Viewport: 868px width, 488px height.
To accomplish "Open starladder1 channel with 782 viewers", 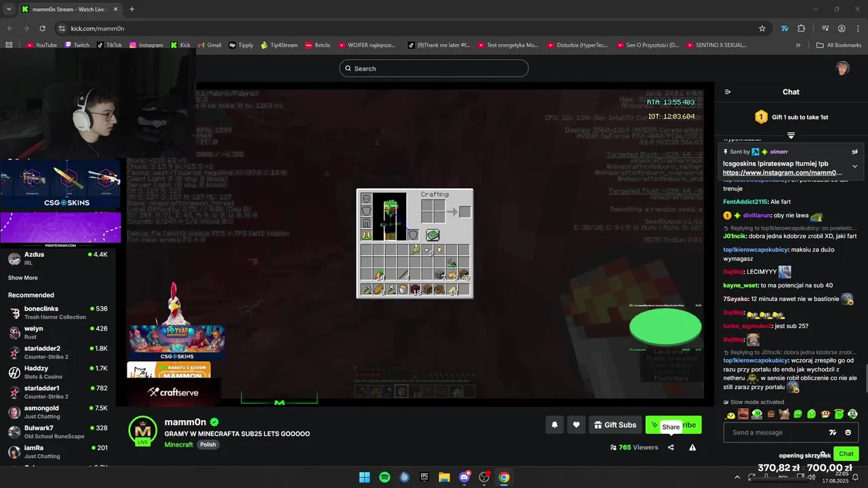I will click(x=58, y=392).
